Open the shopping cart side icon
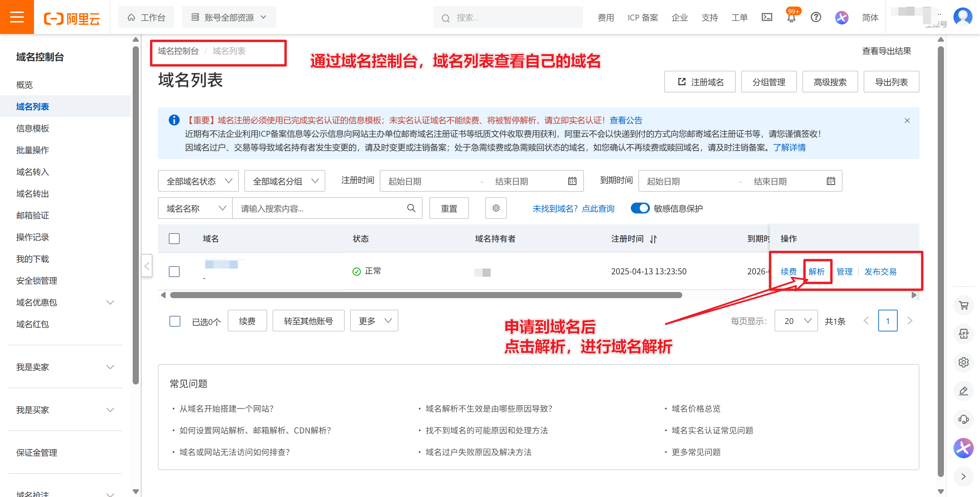This screenshot has height=497, width=980. (964, 305)
